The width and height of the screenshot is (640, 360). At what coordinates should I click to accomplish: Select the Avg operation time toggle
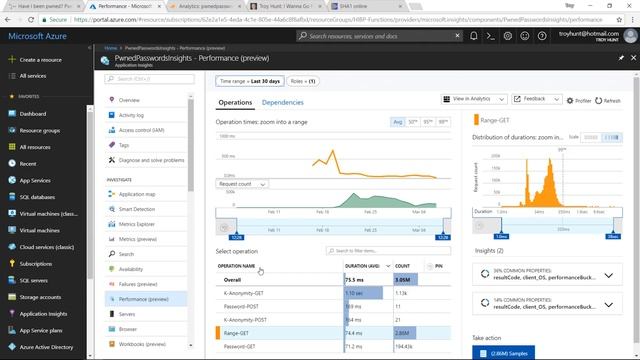(398, 122)
